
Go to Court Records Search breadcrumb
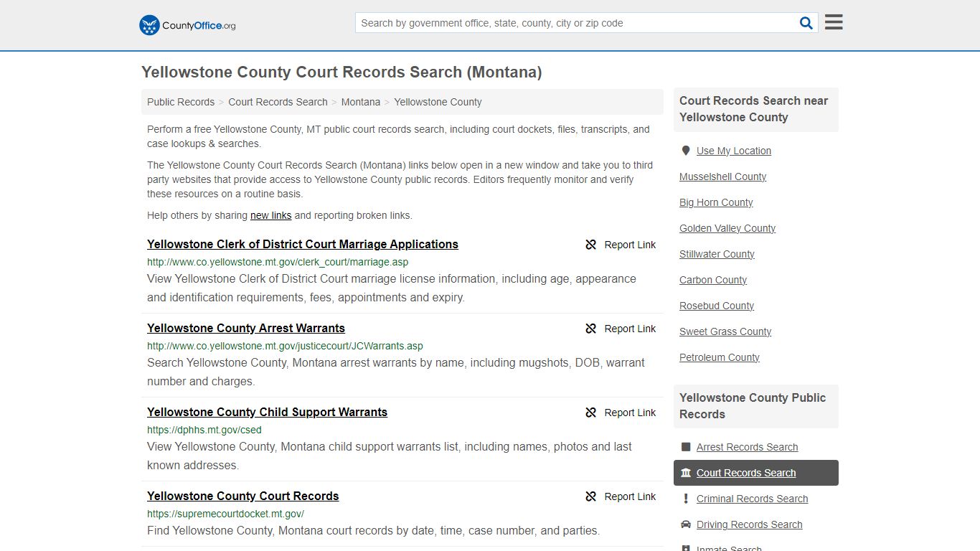(x=278, y=102)
